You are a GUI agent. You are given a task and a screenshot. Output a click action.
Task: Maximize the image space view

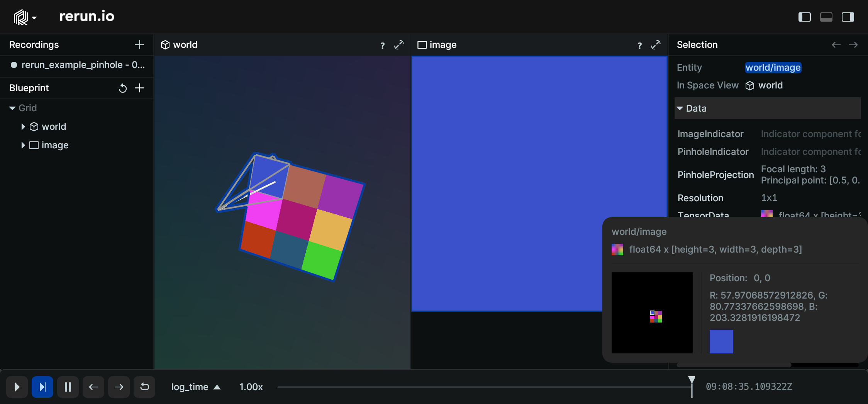click(x=655, y=45)
